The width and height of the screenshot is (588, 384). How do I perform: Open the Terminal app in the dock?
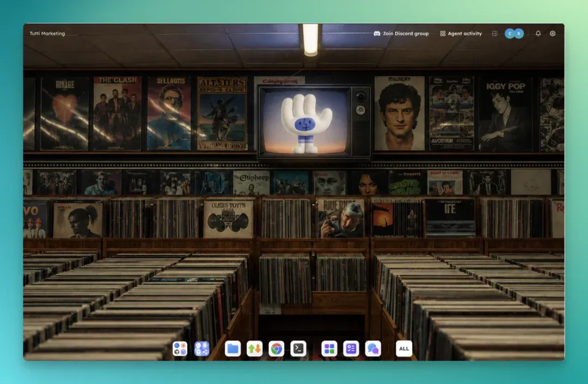298,349
